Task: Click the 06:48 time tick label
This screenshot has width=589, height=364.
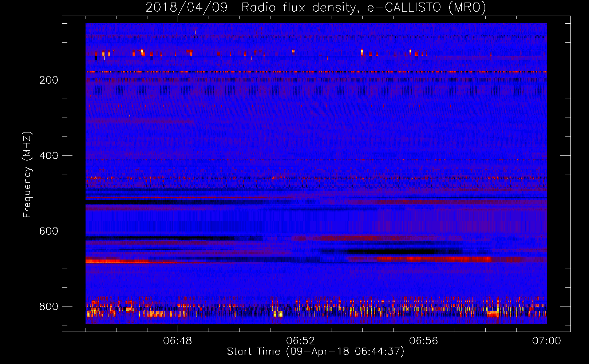Action: coord(178,341)
